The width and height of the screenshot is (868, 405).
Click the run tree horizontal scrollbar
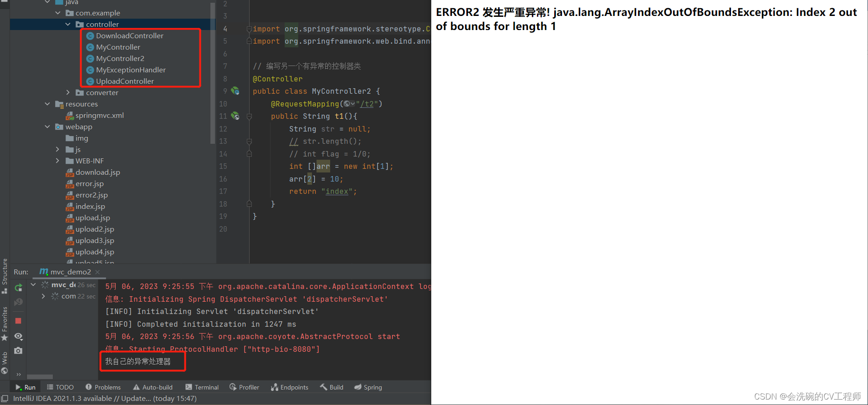click(40, 377)
